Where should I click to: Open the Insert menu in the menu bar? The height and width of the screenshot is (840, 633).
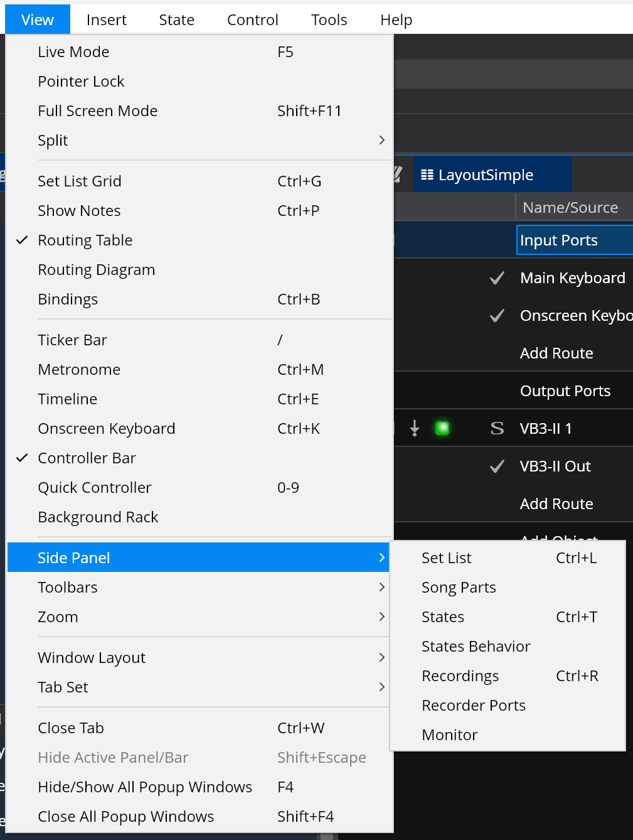(106, 19)
